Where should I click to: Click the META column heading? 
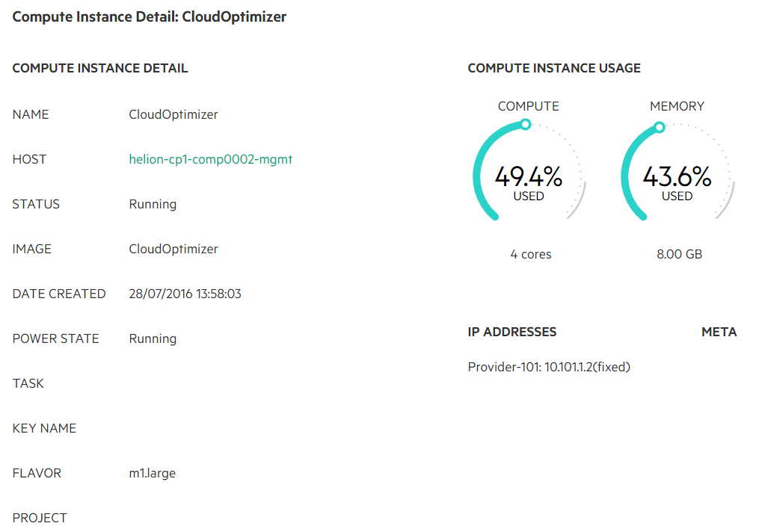tap(719, 332)
